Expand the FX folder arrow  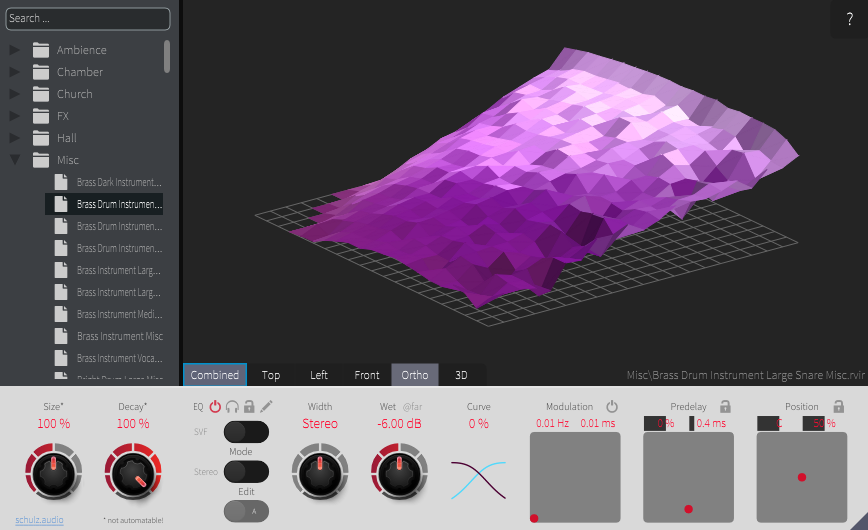point(15,116)
